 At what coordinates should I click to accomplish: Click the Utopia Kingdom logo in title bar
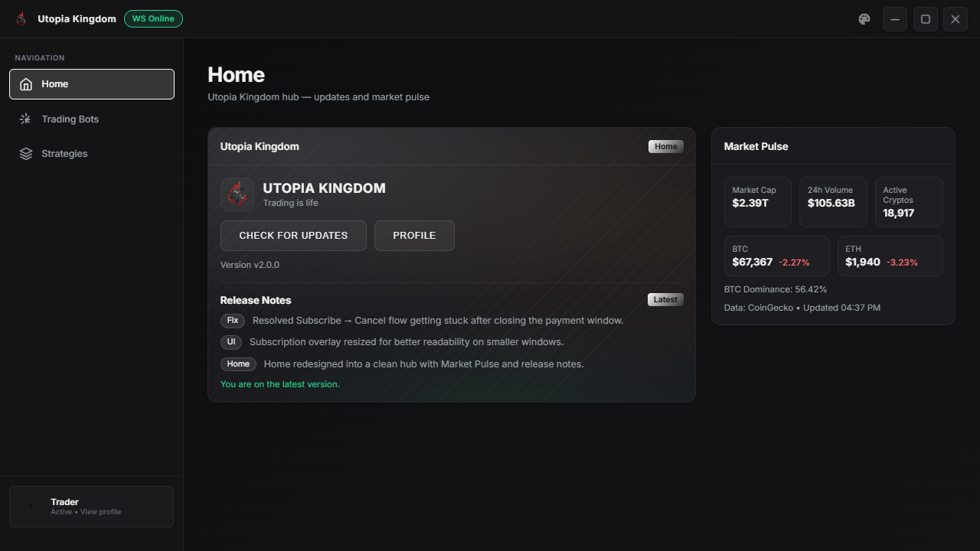click(21, 19)
